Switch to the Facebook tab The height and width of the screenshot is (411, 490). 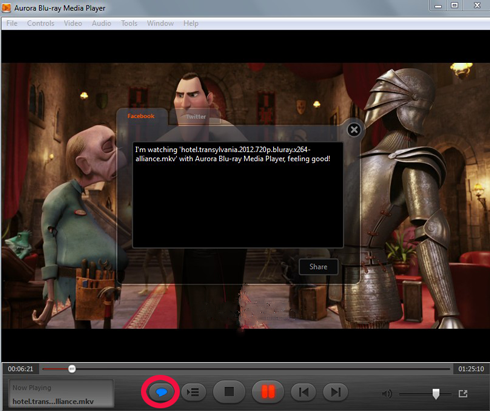141,116
